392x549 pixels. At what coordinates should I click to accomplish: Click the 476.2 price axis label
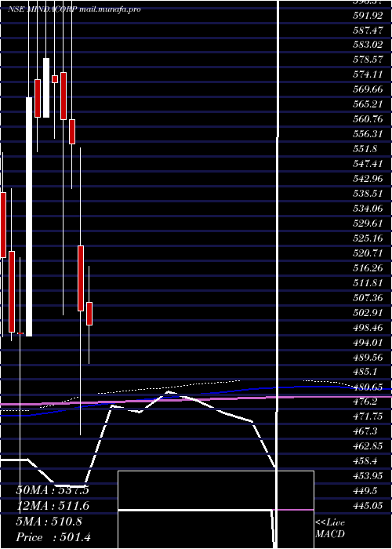click(365, 402)
